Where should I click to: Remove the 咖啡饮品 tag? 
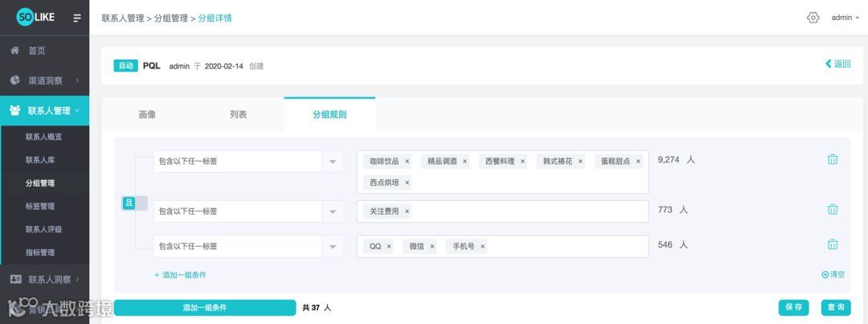click(x=407, y=162)
